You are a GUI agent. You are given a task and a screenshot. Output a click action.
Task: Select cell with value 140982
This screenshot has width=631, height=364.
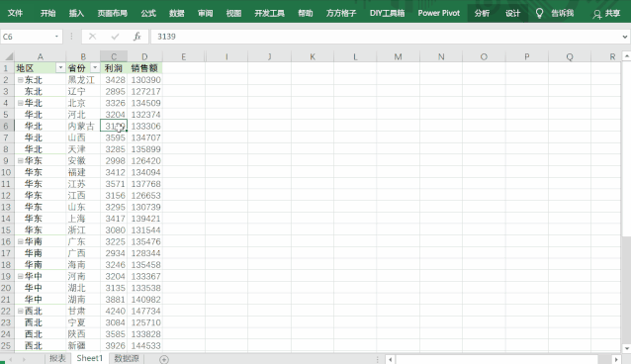(x=144, y=299)
